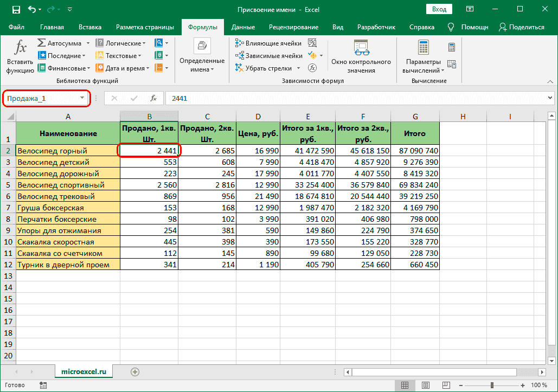Click the Evaluate Formula icon in the ribbon
558x392 pixels.
(312, 68)
